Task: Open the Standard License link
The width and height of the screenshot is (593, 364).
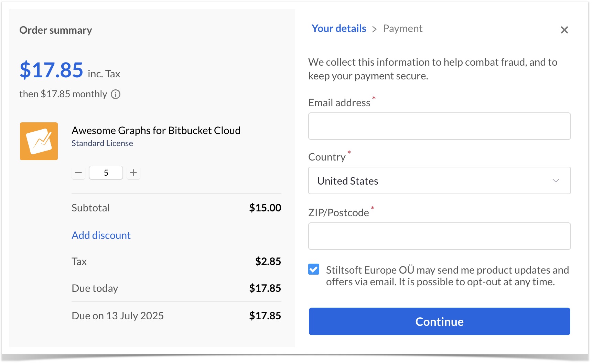Action: [102, 143]
